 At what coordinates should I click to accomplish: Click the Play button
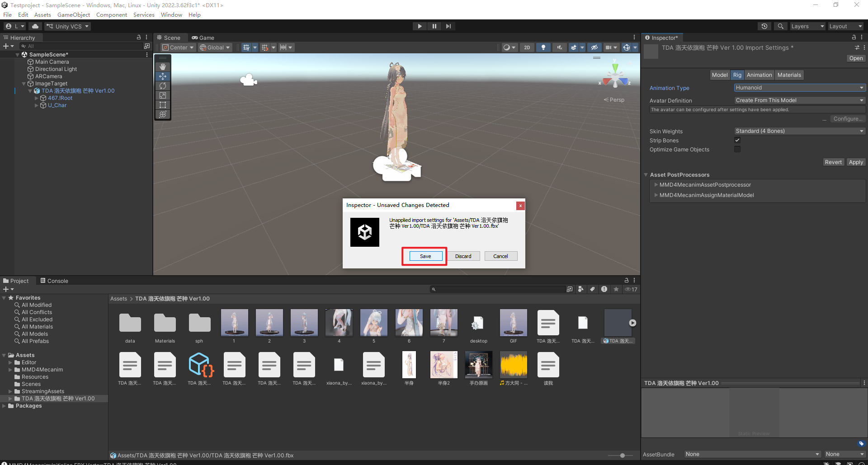click(420, 26)
